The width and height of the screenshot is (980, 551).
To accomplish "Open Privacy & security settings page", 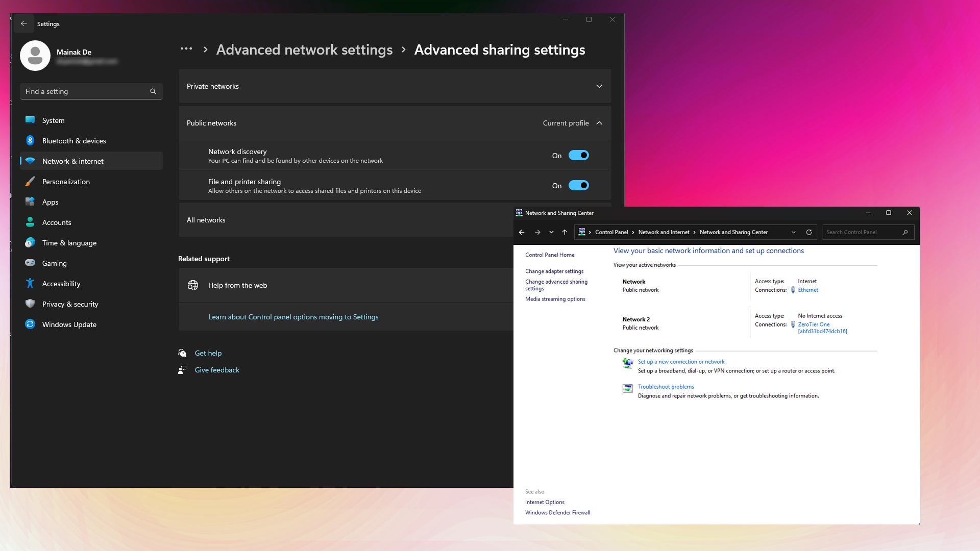I will pos(91,304).
